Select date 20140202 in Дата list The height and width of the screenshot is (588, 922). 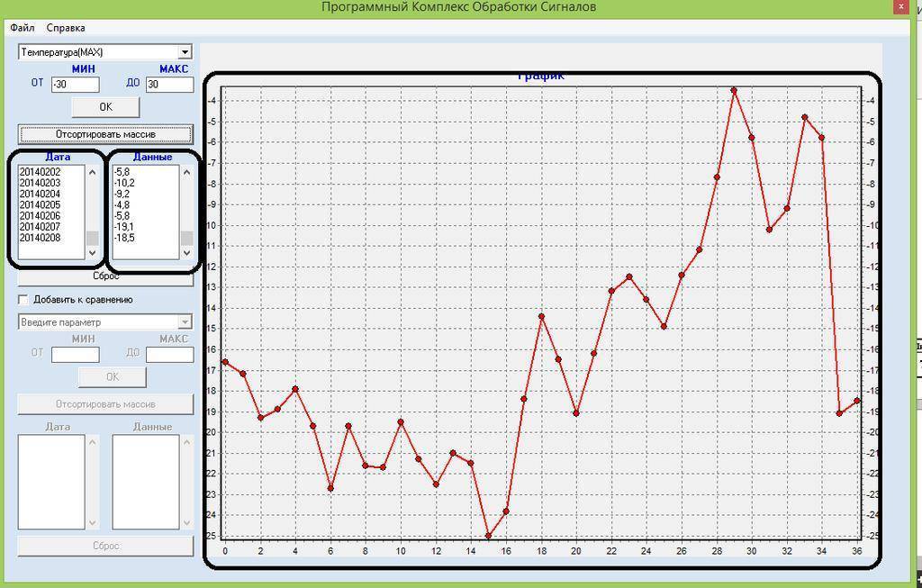41,172
